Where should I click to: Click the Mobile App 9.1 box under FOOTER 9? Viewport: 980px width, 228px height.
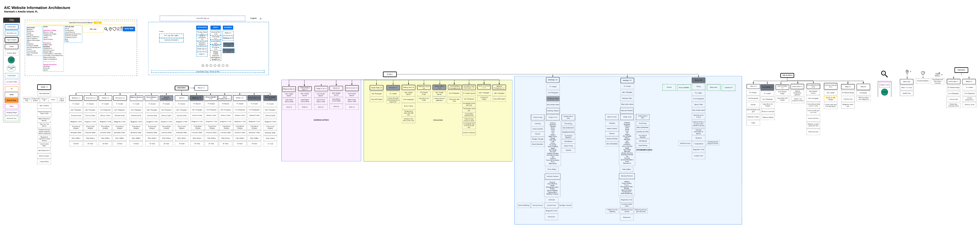(x=953, y=81)
